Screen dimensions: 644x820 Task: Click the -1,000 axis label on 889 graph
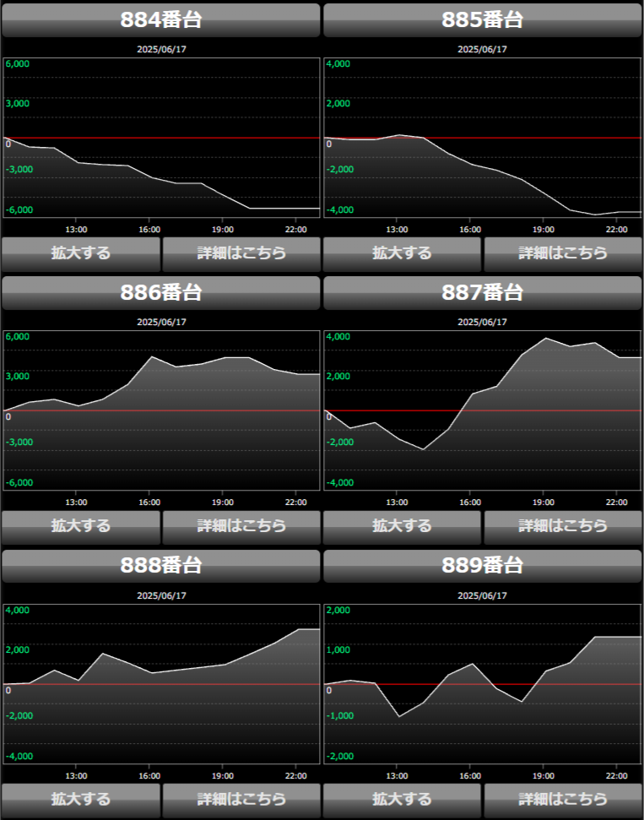pyautogui.click(x=340, y=715)
